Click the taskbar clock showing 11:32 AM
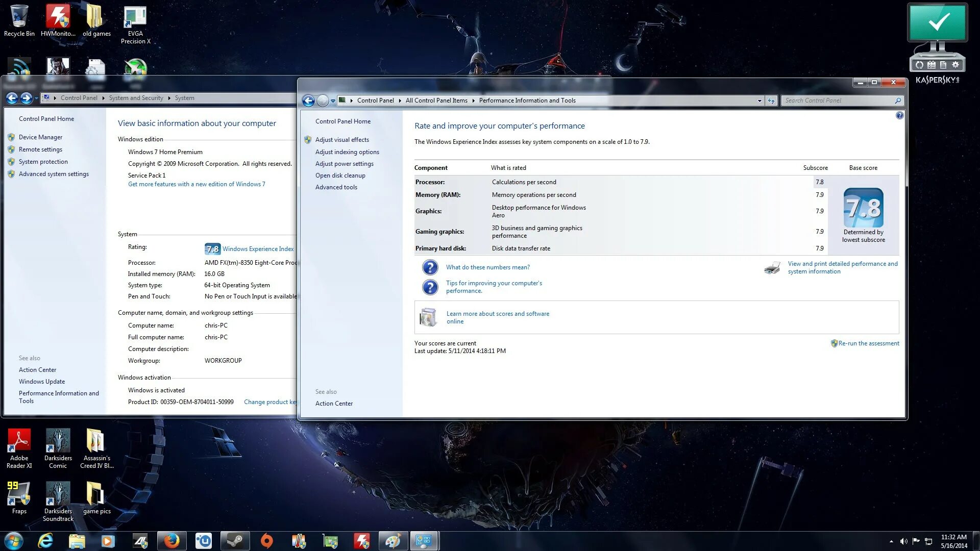The height and width of the screenshot is (551, 980). click(x=953, y=541)
